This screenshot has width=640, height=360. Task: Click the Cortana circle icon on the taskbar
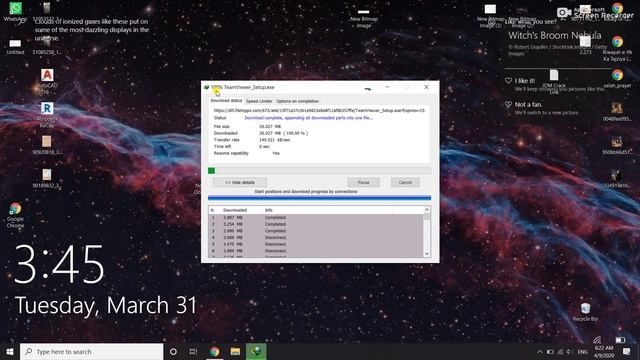173,351
